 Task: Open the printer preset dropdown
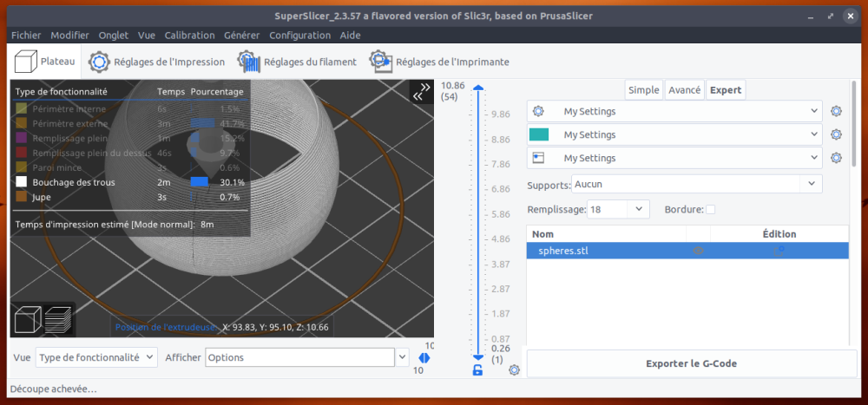(x=674, y=158)
